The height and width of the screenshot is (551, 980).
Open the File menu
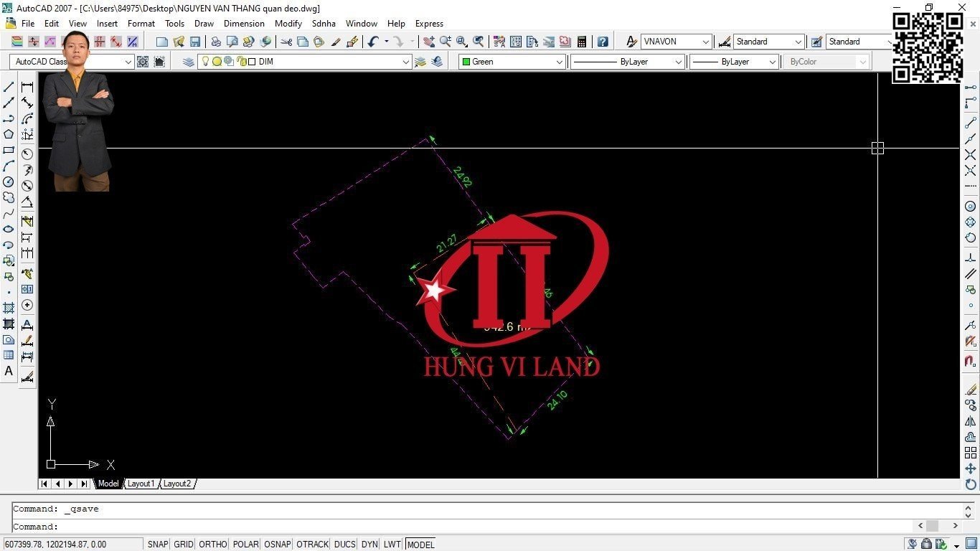pyautogui.click(x=28, y=24)
